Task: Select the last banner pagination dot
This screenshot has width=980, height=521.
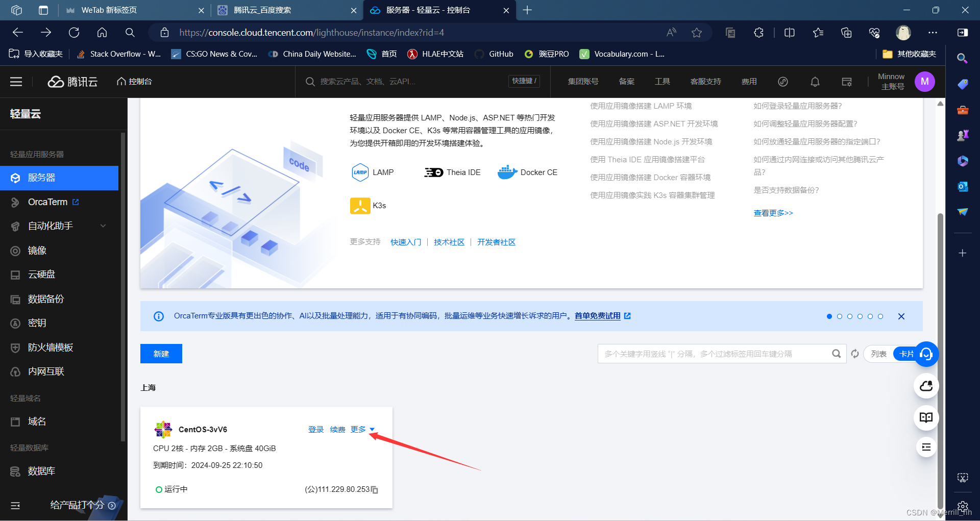Action: click(880, 316)
